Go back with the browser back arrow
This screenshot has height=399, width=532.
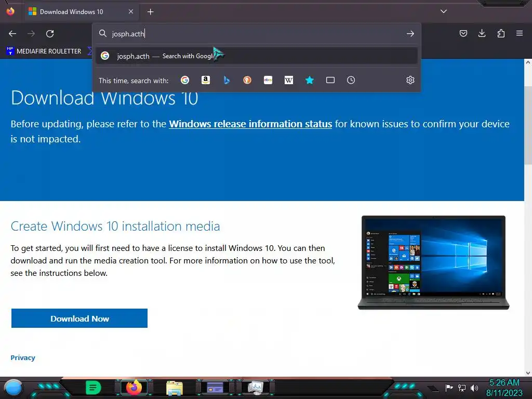pos(12,34)
